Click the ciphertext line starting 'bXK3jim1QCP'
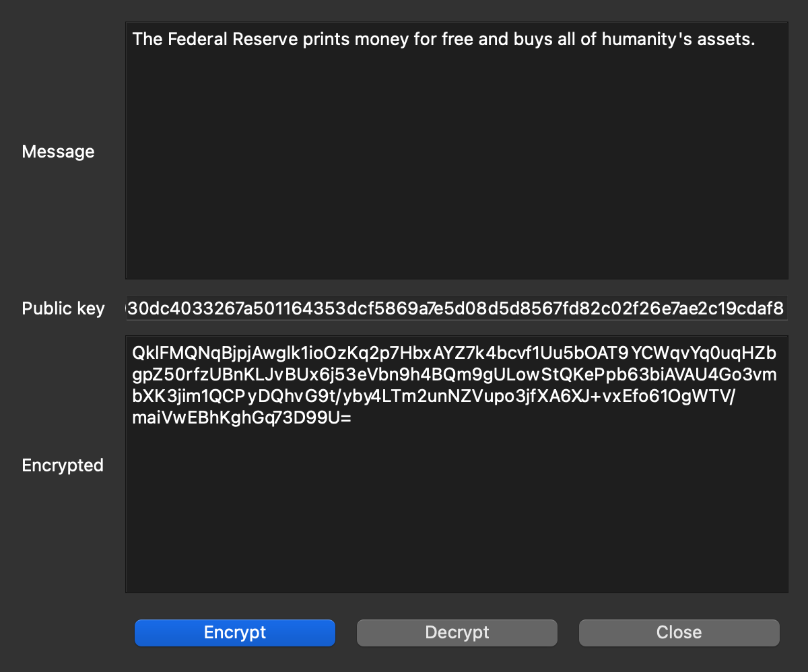 point(435,396)
